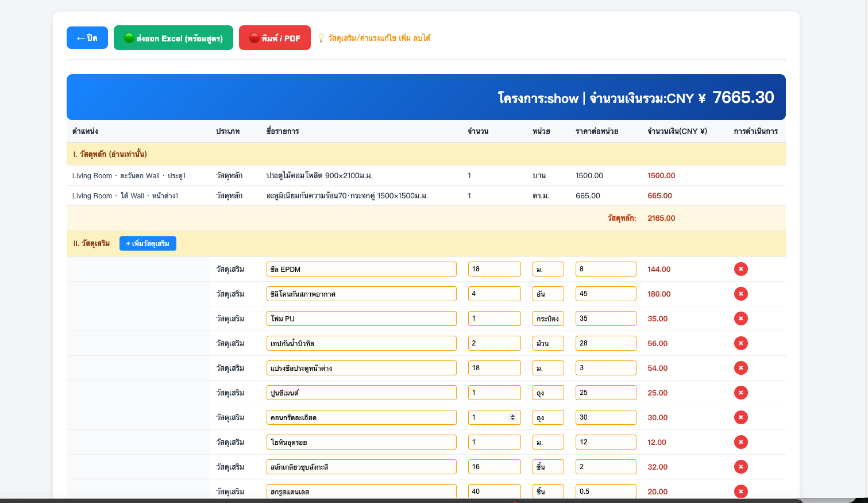Delete the คอนกรีตละเอียด row
The width and height of the screenshot is (868, 503).
(740, 417)
